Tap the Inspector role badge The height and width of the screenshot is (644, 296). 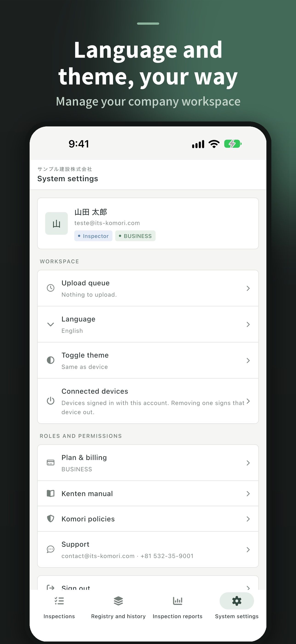(x=93, y=236)
